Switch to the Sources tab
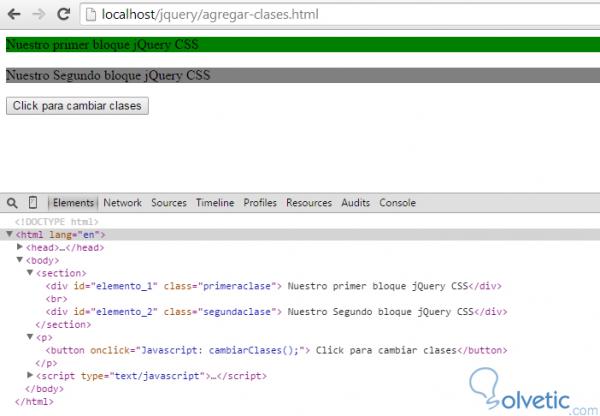This screenshot has width=600, height=416. point(169,203)
